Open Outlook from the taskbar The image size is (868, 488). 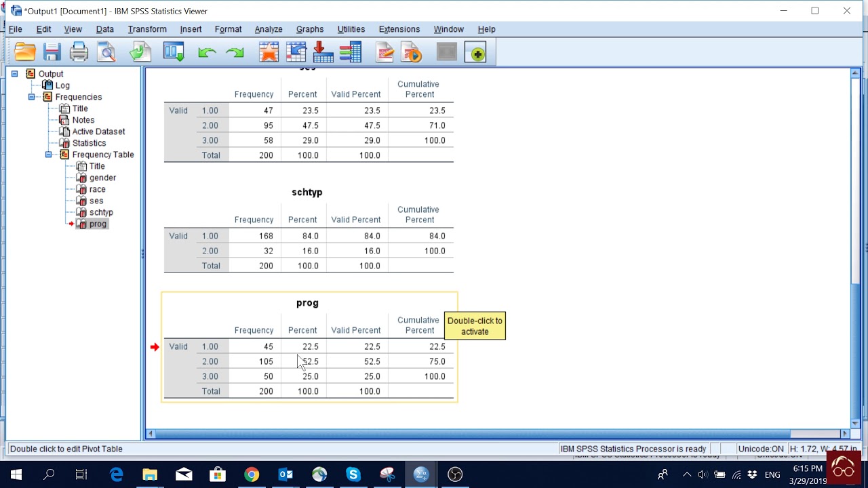coord(285,474)
